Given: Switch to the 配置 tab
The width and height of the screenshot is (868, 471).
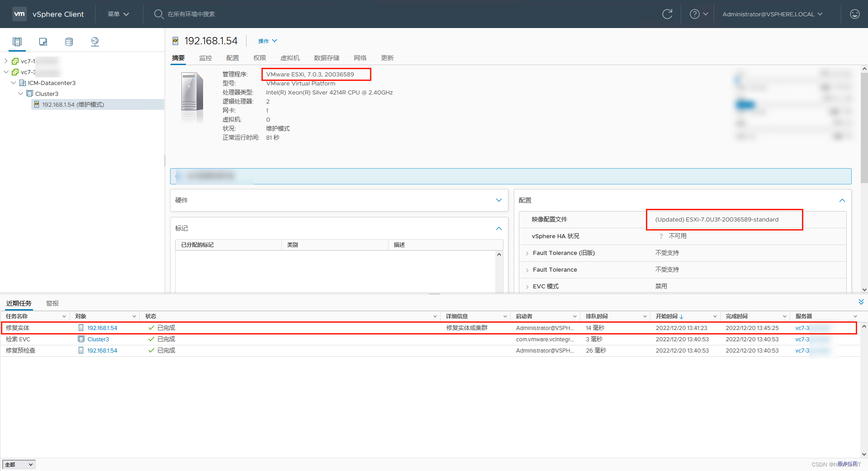Looking at the screenshot, I should pyautogui.click(x=232, y=58).
